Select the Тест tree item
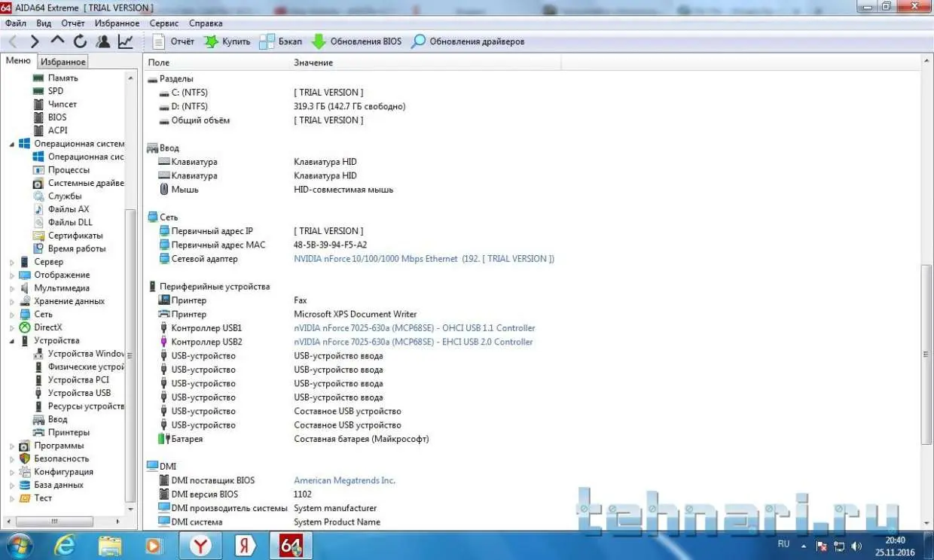The image size is (934, 560). tap(43, 498)
